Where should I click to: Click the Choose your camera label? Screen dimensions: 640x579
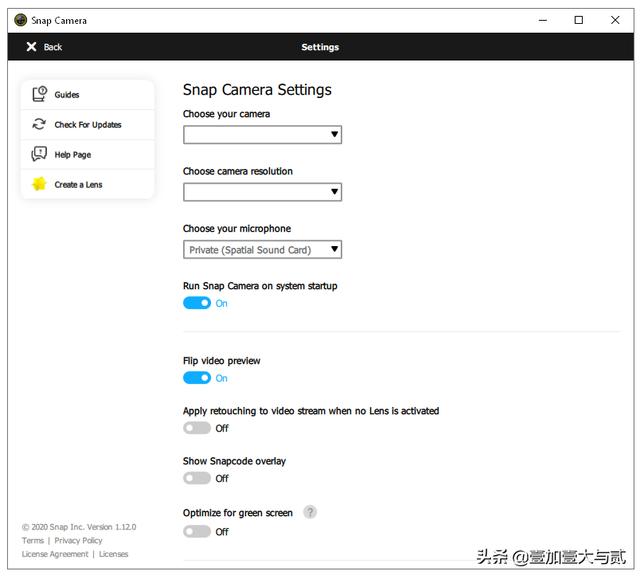(226, 114)
